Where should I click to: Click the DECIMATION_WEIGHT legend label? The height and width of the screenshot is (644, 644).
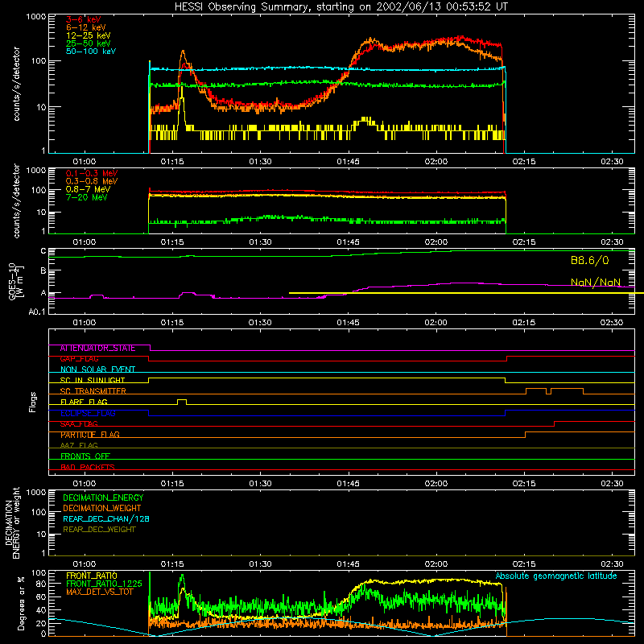click(x=102, y=508)
